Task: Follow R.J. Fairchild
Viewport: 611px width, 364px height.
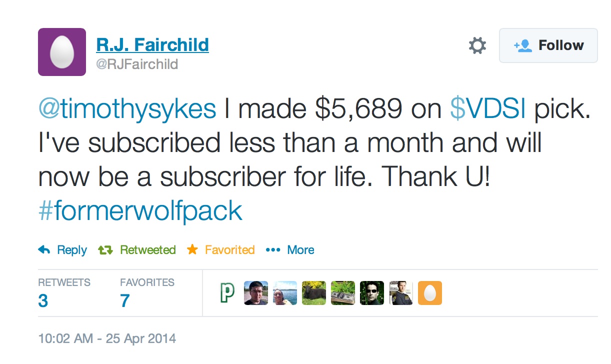Action: point(548,45)
